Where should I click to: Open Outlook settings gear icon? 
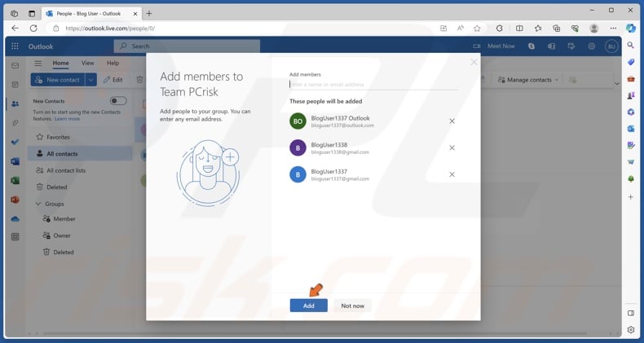click(x=592, y=46)
